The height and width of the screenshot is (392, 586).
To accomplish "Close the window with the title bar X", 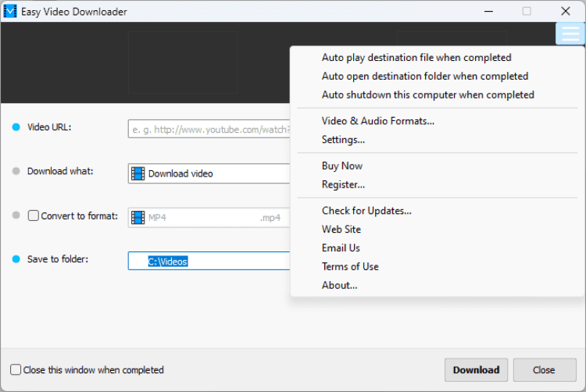I will 566,11.
